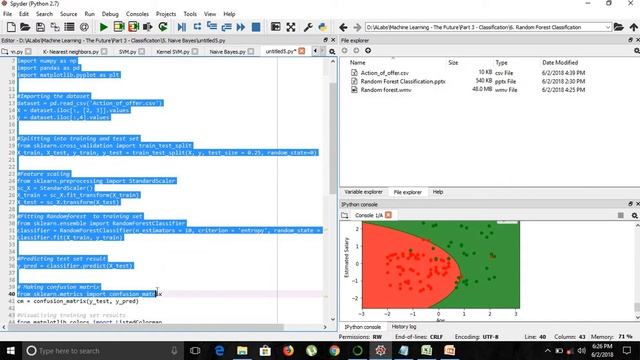Run the current cell

pyautogui.click(x=119, y=27)
